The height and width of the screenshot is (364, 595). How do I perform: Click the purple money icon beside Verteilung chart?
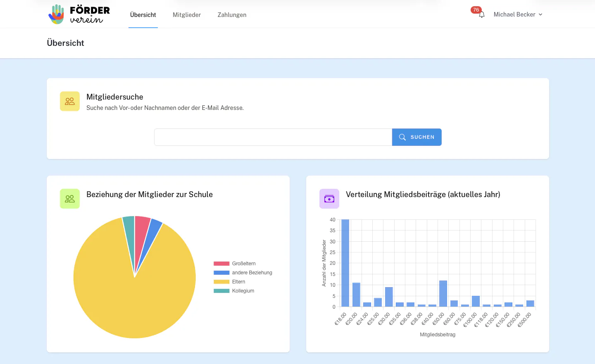(x=329, y=199)
